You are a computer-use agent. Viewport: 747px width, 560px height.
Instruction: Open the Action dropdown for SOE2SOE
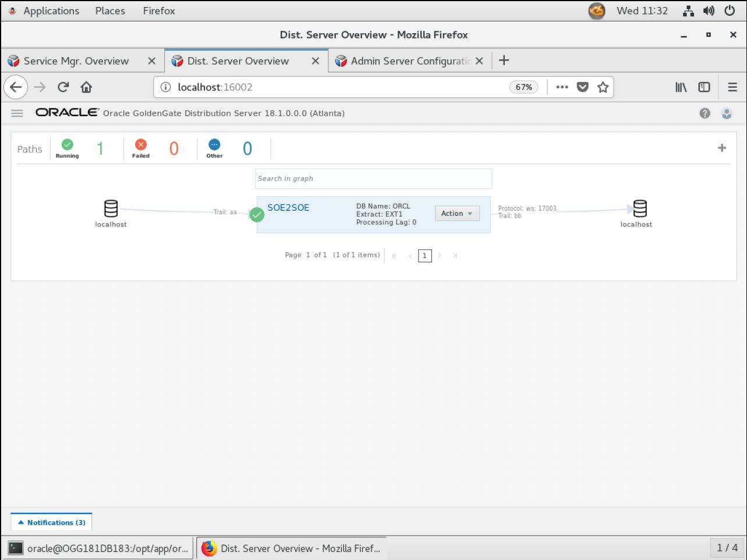(457, 214)
